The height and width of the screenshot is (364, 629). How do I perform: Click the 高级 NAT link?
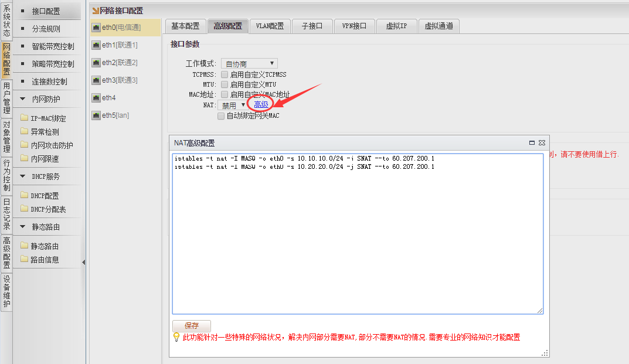[x=261, y=105]
